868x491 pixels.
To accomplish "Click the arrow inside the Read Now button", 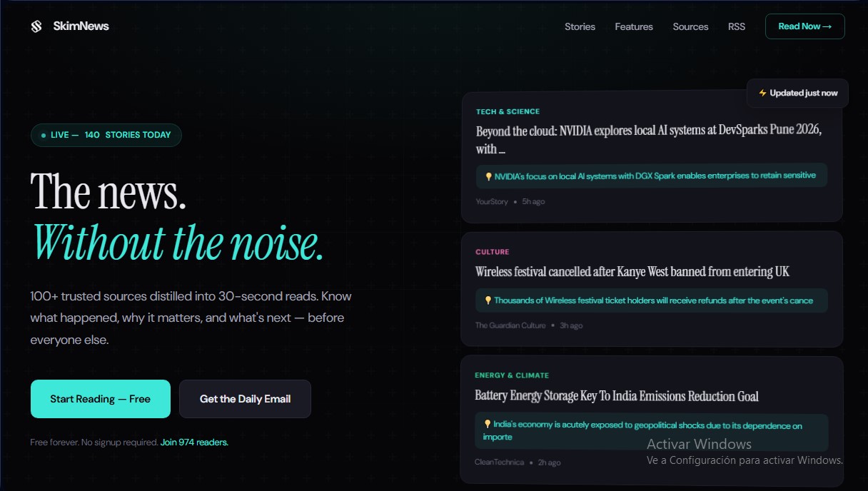I will (x=827, y=26).
